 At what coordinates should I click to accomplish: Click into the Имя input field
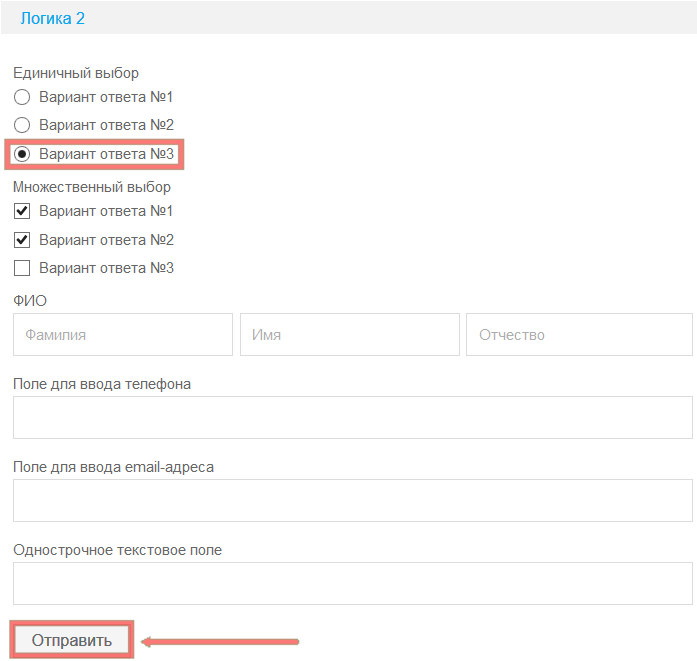coord(349,335)
